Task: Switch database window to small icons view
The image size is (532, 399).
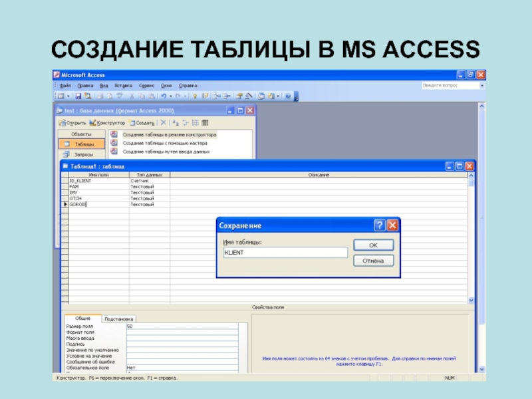Action: tap(186, 123)
